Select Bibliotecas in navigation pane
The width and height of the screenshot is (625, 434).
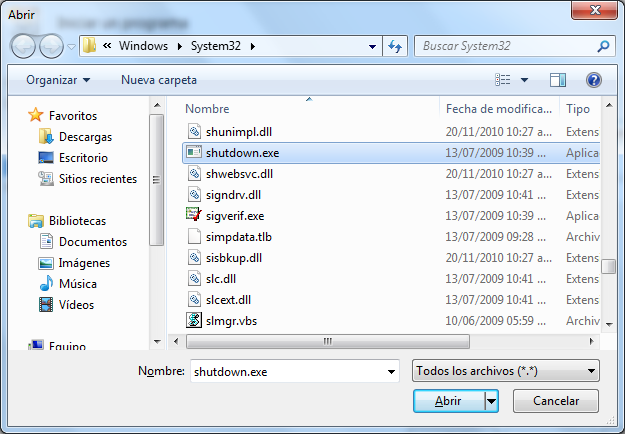(77, 221)
